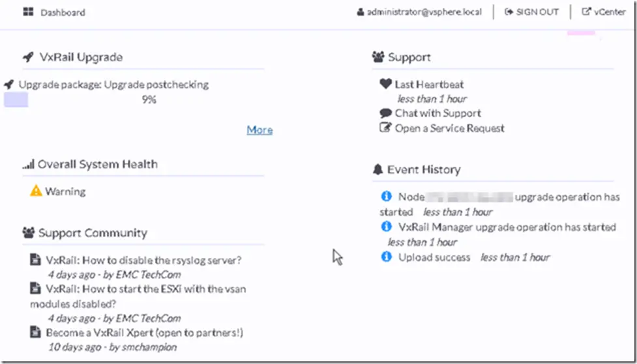The image size is (637, 364).
Task: Click info icon for Node upgrade event
Action: coord(387,196)
